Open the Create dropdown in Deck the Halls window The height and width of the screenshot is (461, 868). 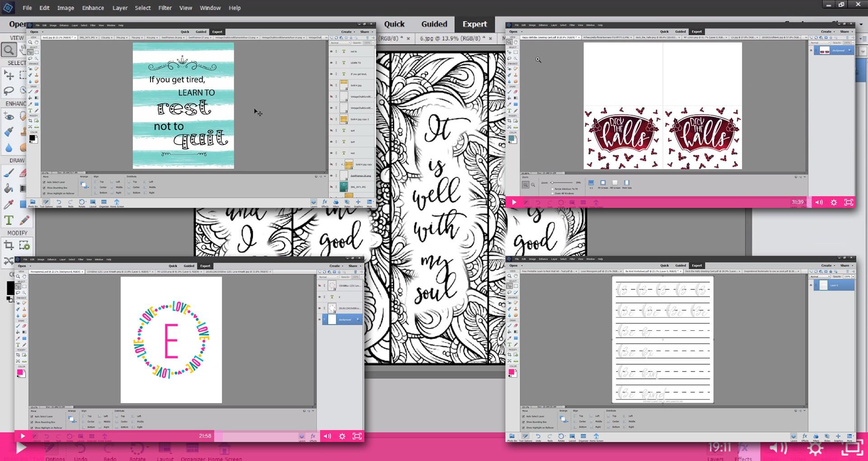click(828, 32)
